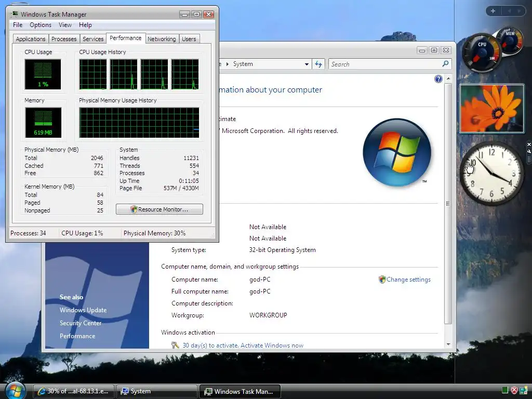Open the Options menu in Task Manager
The height and width of the screenshot is (399, 532).
41,25
